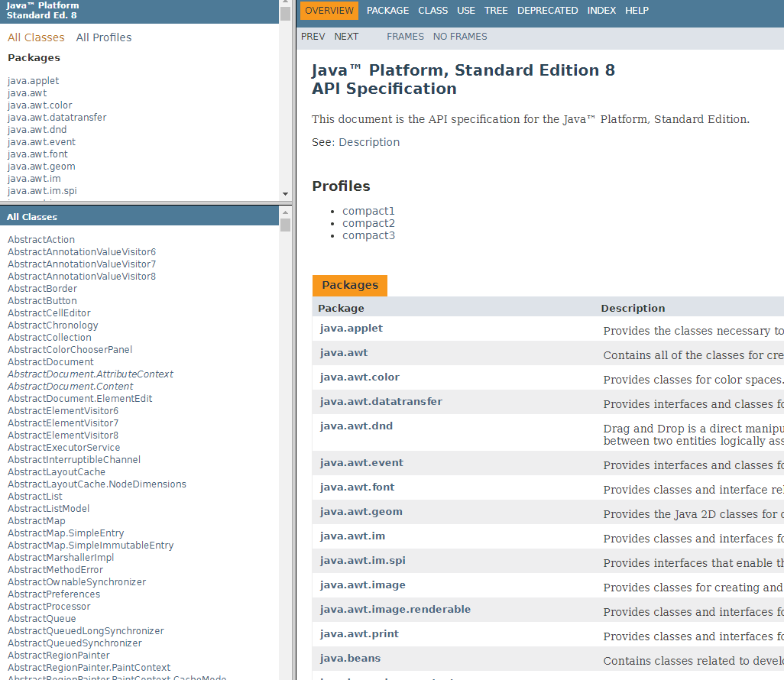Click the PREV link
Image resolution: width=784 pixels, height=680 pixels.
pos(313,37)
